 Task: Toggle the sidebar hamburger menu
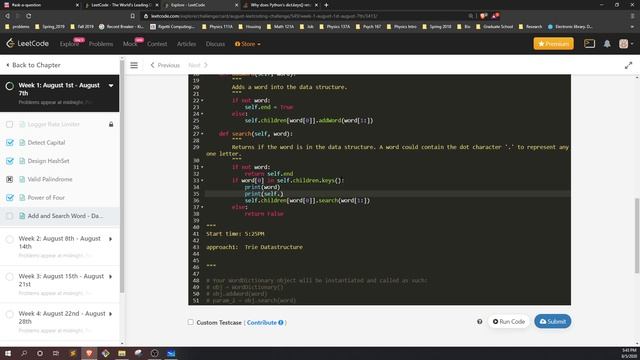(x=134, y=65)
